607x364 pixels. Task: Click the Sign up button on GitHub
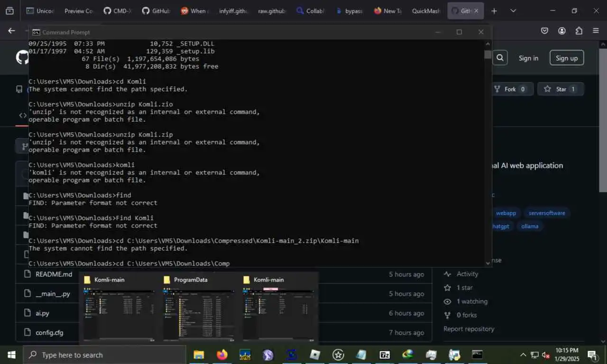567,58
